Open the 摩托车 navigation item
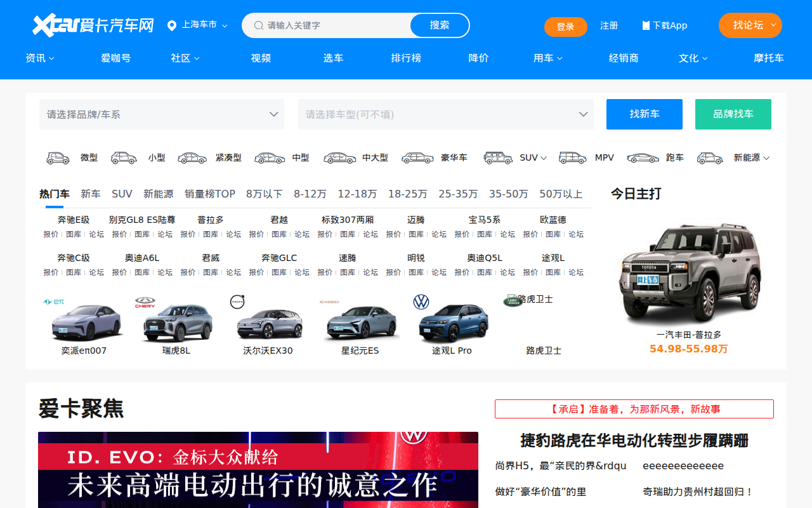This screenshot has height=508, width=812. pyautogui.click(x=769, y=58)
